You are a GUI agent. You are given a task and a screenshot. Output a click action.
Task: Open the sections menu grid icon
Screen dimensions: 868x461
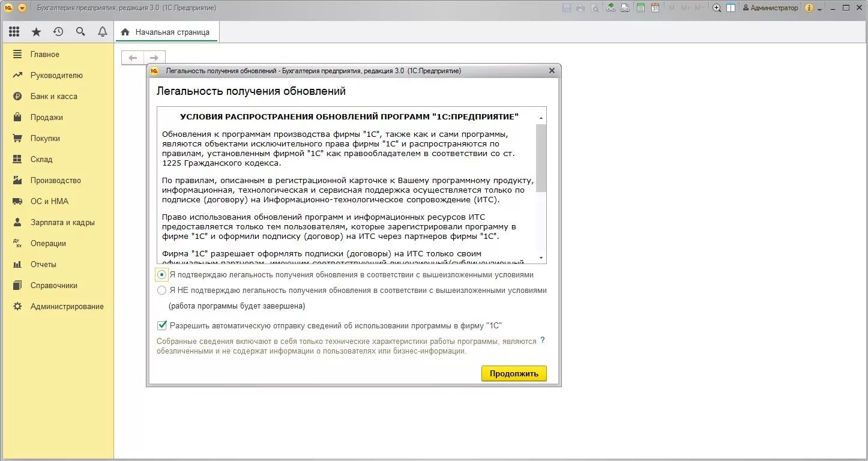14,32
